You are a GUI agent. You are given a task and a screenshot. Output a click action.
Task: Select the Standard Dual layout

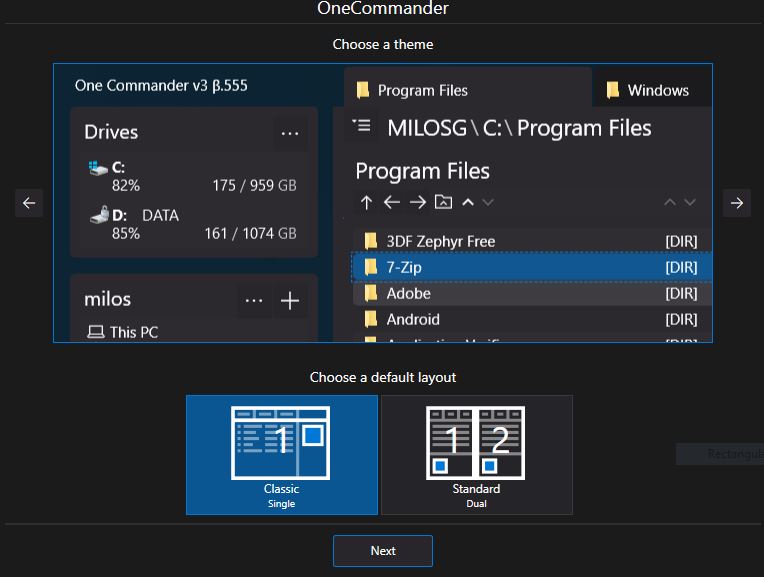pyautogui.click(x=477, y=455)
